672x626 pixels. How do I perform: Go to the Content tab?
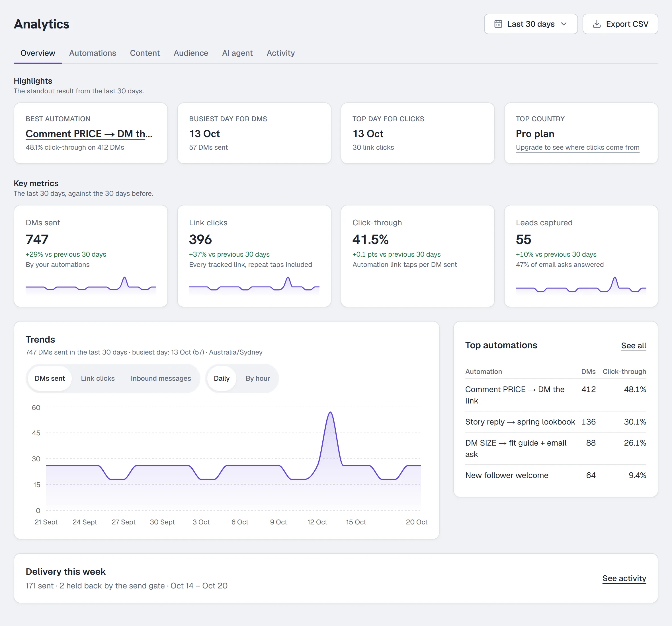point(145,53)
